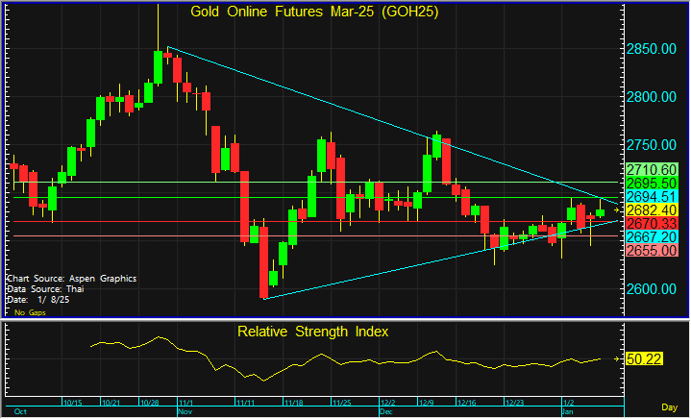This screenshot has width=691, height=419.
Task: Click the bright green 2695.50 price tag
Action: [x=649, y=184]
